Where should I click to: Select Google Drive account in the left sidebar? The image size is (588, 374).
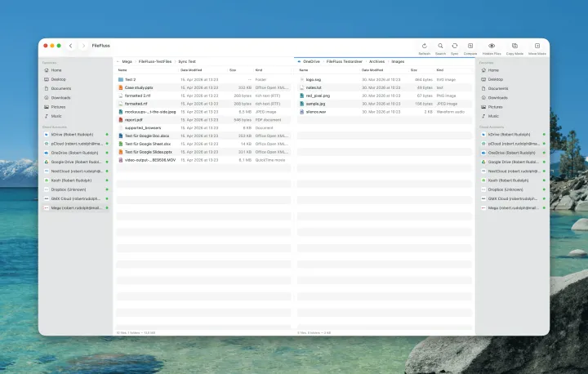[76, 162]
